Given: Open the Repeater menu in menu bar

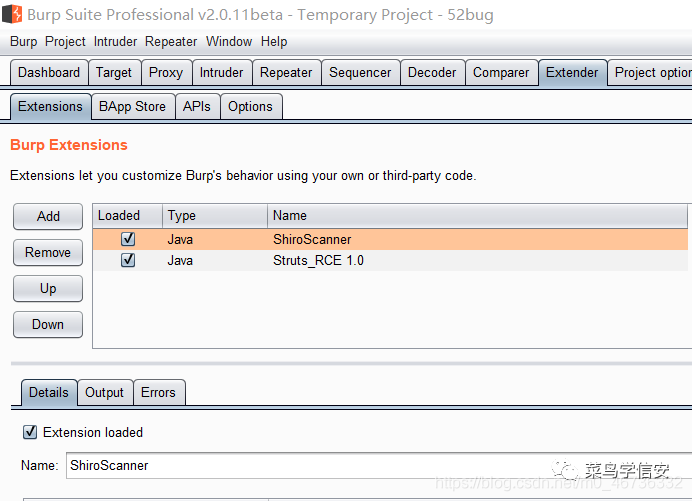Looking at the screenshot, I should click(171, 41).
